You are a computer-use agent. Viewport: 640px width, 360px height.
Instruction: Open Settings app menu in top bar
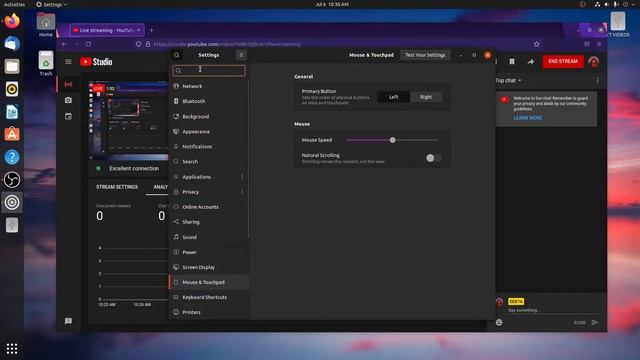[52, 4]
